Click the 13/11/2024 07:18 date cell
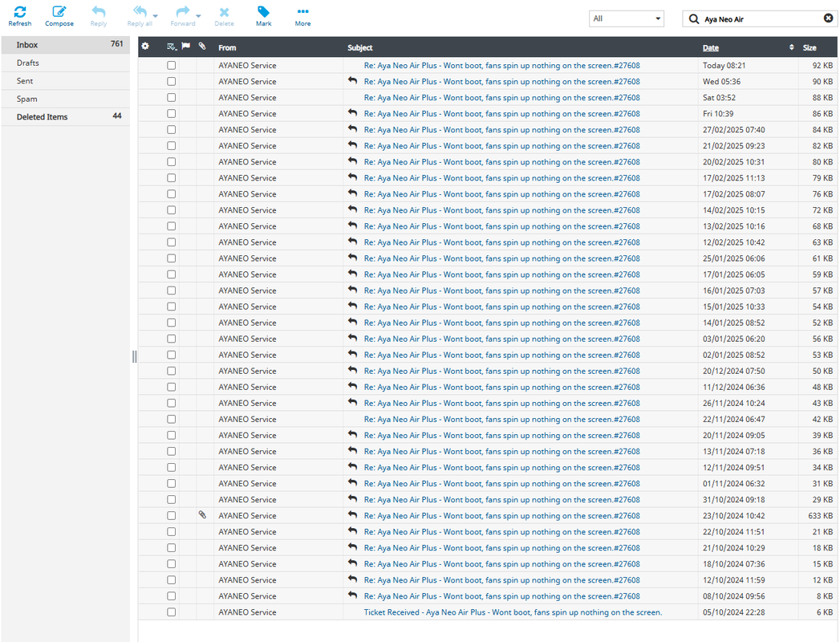Image resolution: width=840 pixels, height=642 pixels. (733, 451)
